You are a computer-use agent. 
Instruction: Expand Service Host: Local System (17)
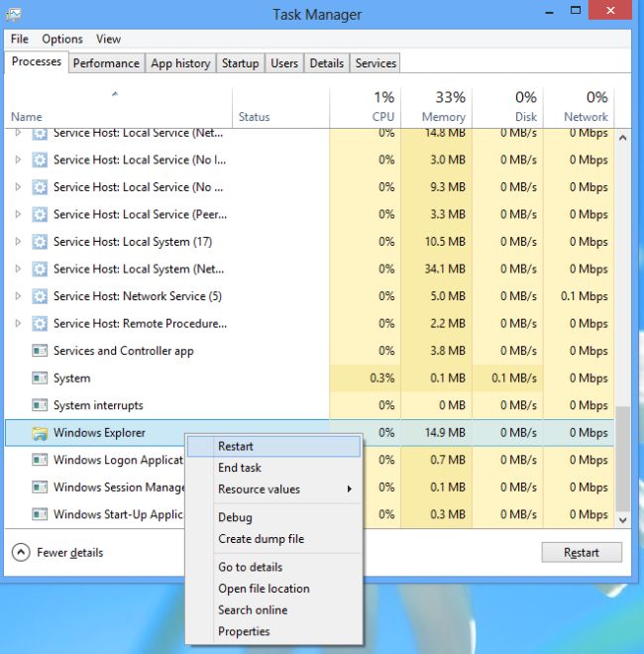point(18,242)
